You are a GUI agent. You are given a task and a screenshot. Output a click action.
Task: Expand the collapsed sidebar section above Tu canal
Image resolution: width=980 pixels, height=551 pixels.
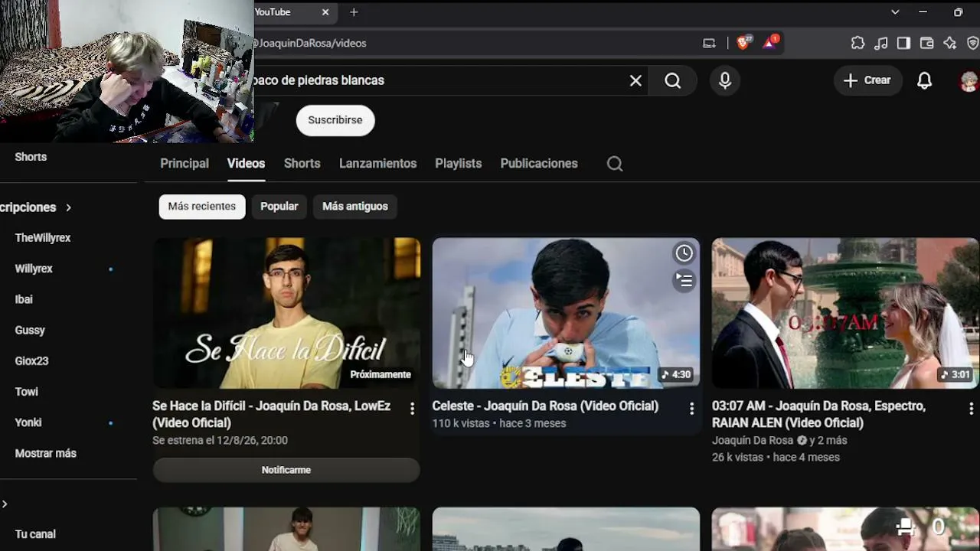click(x=5, y=504)
